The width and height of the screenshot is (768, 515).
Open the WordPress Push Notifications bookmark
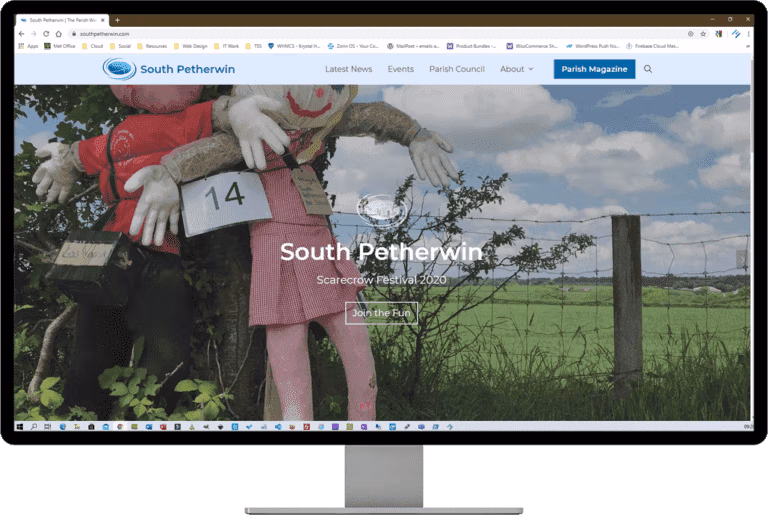[x=593, y=46]
